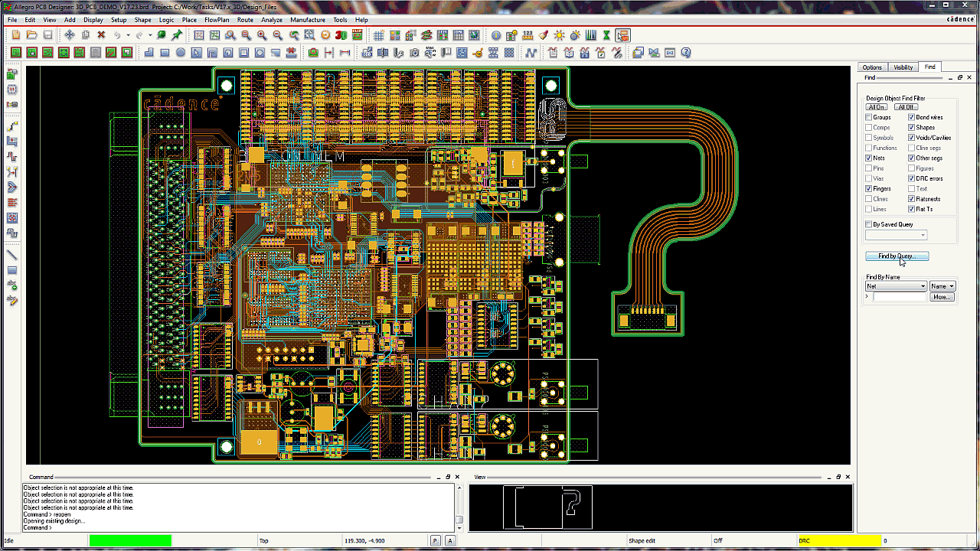
Task: Uncheck the Voids/Cavities checkbox
Action: coord(912,138)
